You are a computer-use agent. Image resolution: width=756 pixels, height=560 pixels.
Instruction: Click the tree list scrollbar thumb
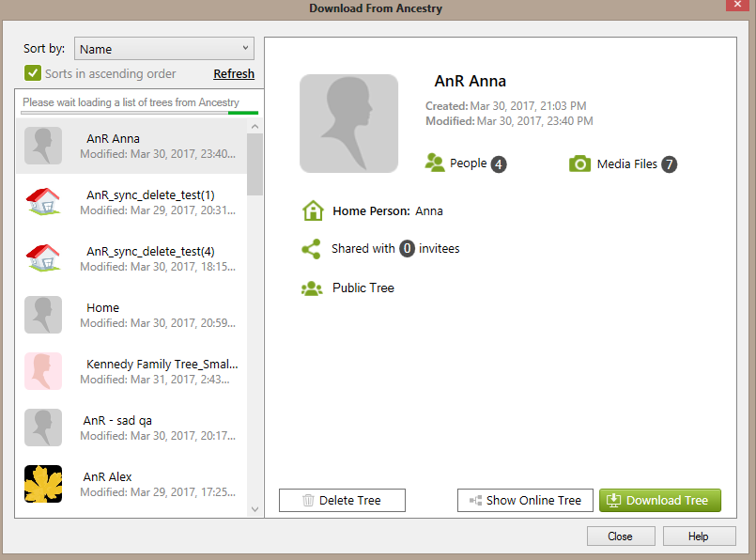255,164
